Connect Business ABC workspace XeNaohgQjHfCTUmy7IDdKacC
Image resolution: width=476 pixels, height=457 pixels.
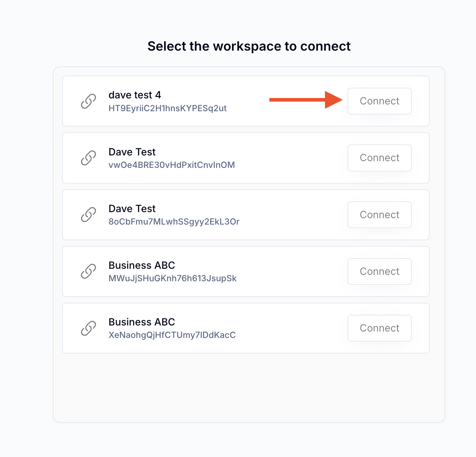click(x=379, y=328)
